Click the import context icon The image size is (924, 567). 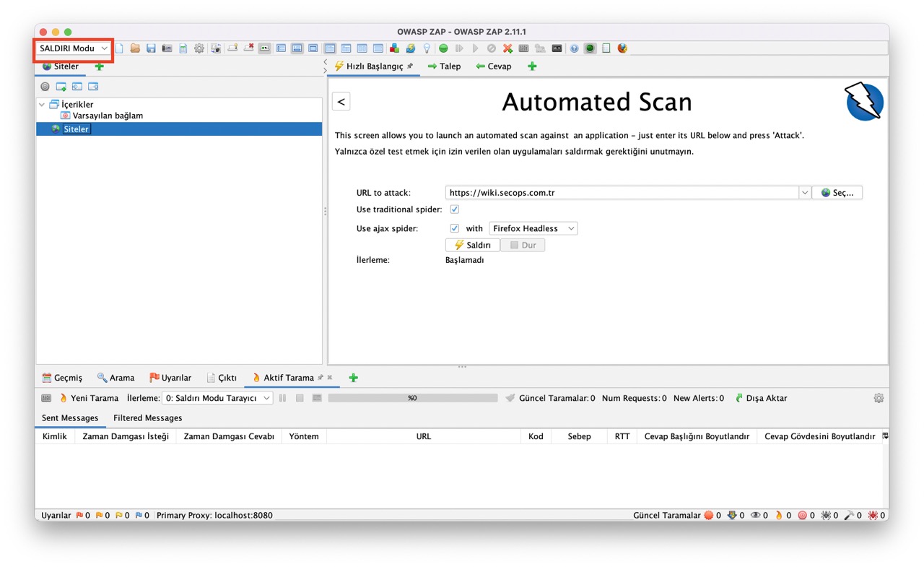tap(77, 87)
